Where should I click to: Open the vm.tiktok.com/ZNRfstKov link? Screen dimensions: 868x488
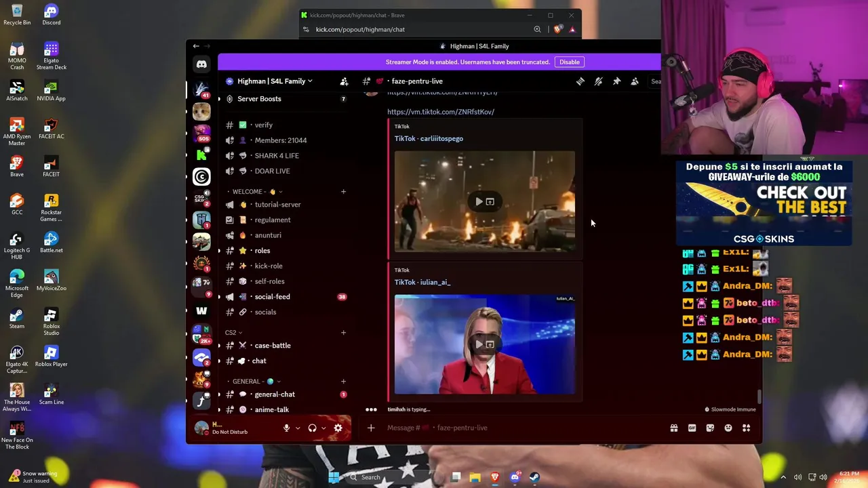[441, 112]
